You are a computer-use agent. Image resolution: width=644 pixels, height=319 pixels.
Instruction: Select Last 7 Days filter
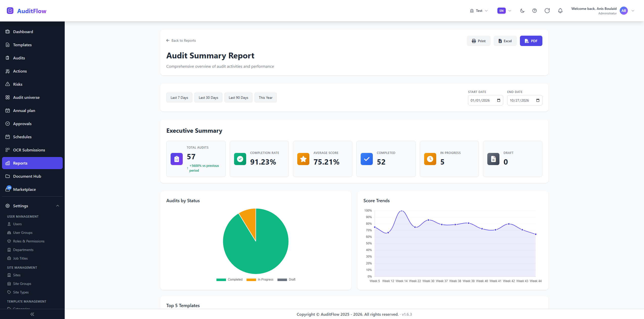179,98
